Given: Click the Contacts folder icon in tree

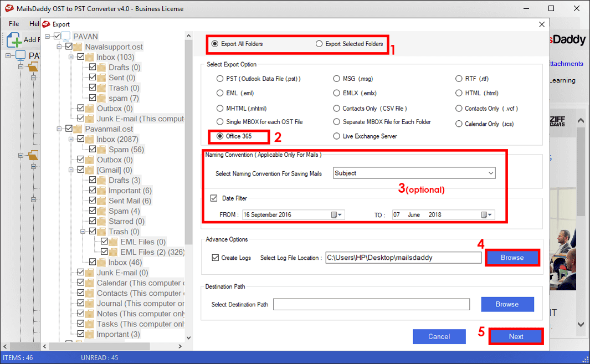Looking at the screenshot, I should [x=90, y=293].
